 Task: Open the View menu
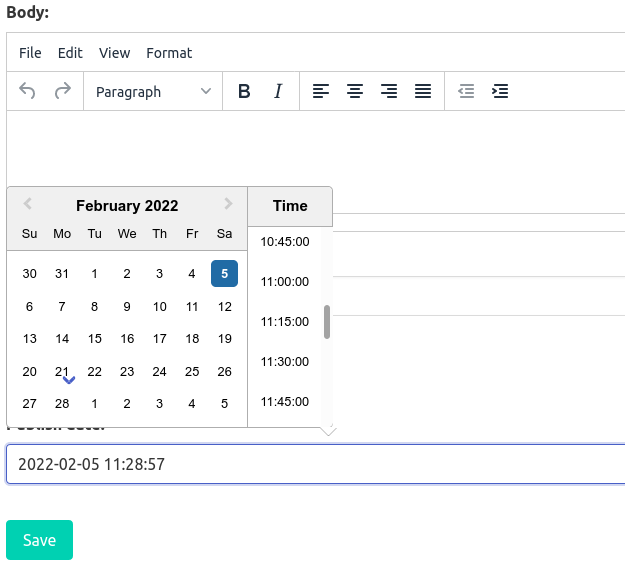click(114, 52)
